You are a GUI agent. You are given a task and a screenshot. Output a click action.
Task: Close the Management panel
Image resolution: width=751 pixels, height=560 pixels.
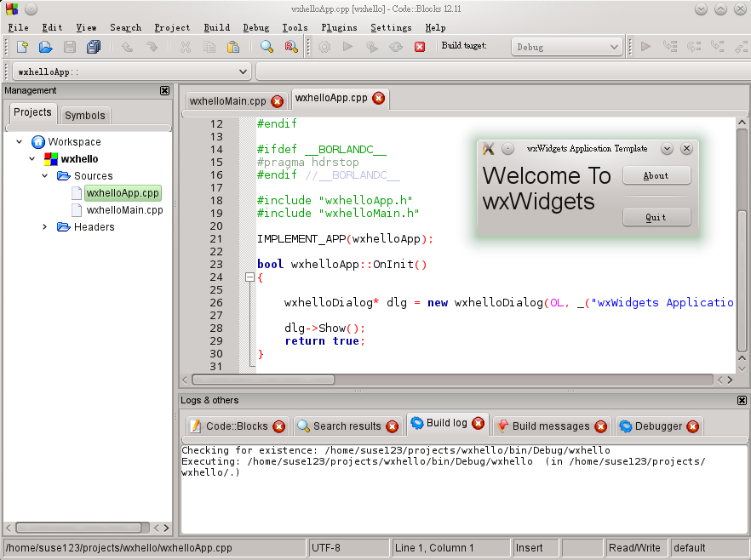coord(165,90)
